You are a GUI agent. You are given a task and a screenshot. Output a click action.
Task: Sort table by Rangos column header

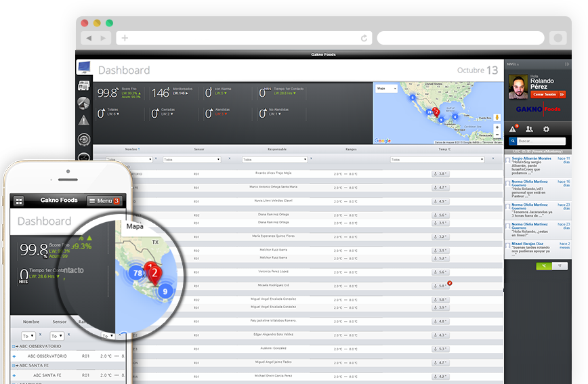tap(351, 149)
